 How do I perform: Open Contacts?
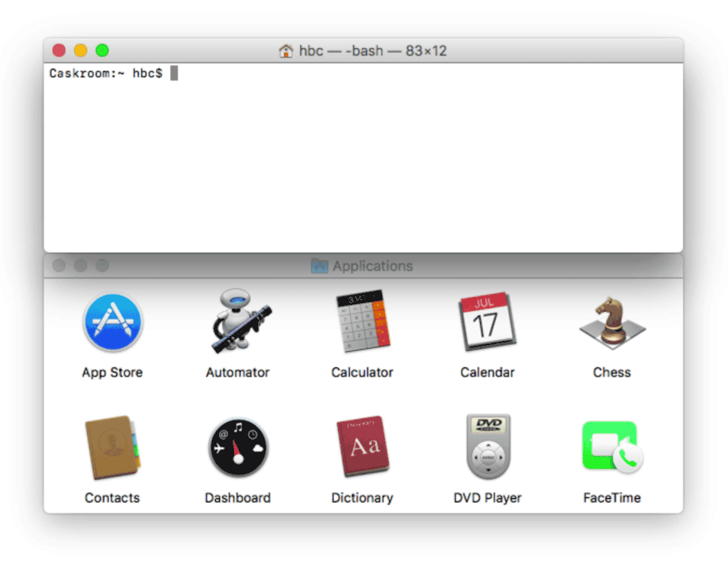pos(112,447)
